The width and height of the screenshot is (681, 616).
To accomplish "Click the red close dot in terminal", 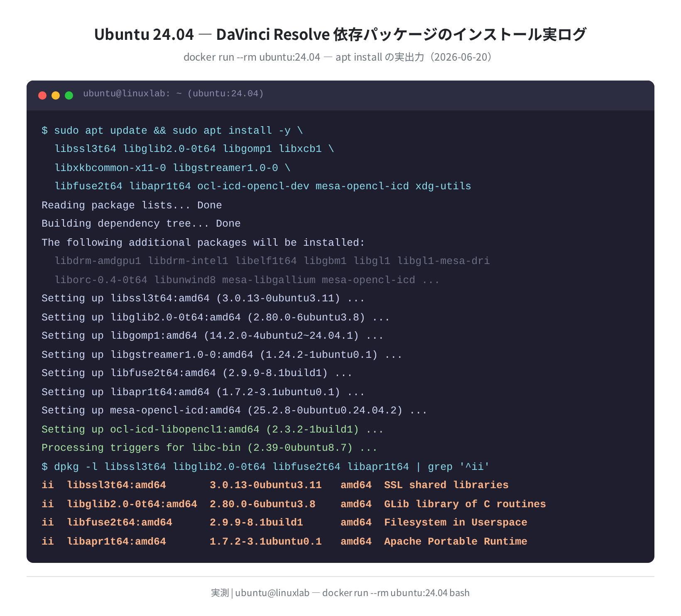I will click(x=42, y=95).
